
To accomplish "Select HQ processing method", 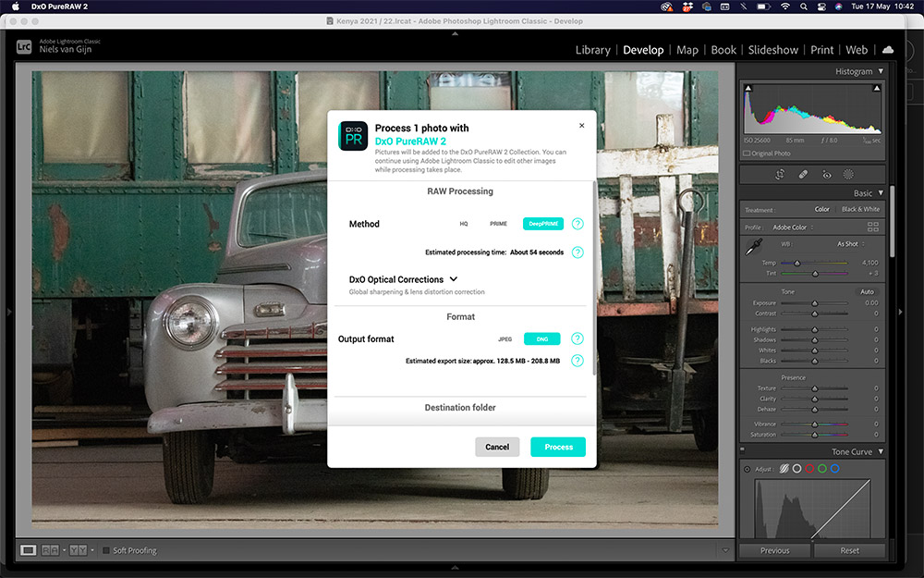I will [x=464, y=224].
